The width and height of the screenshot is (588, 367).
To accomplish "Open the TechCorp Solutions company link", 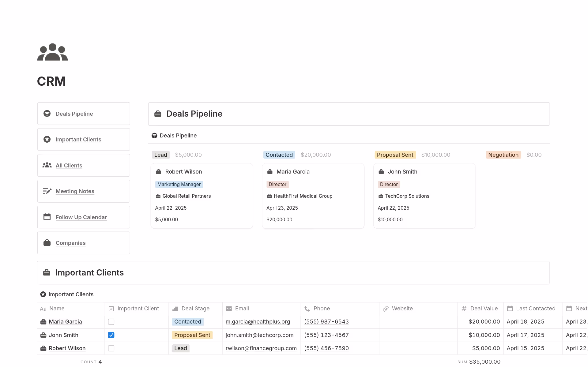I will (x=407, y=196).
